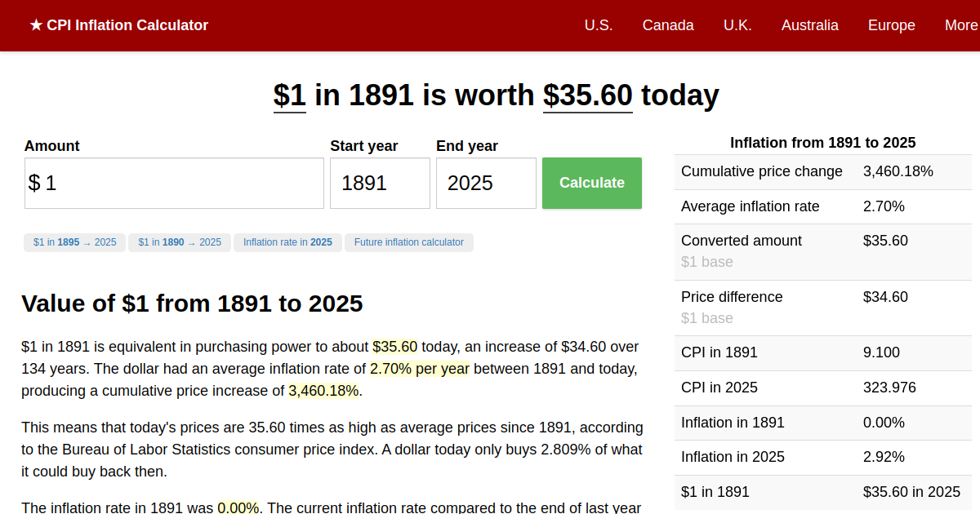Navigate to the U.K. calculator
980x514 pixels.
(x=737, y=25)
